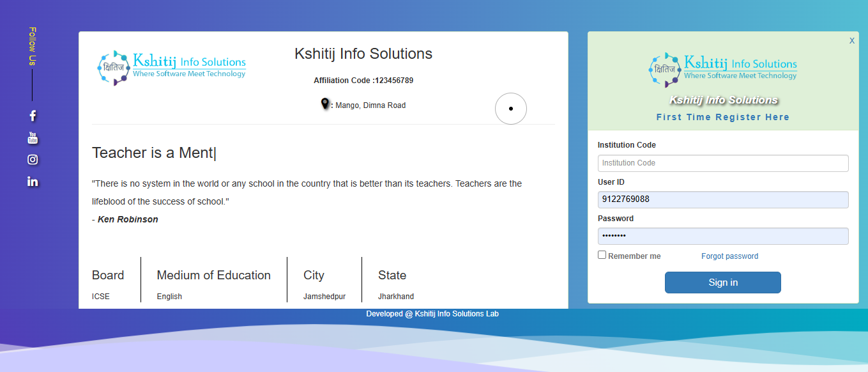This screenshot has height=372, width=868.
Task: Click the 'City' heading
Action: click(314, 275)
